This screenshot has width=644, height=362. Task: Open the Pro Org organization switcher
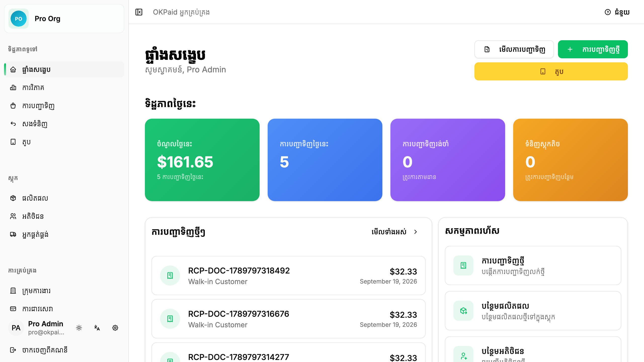(64, 19)
